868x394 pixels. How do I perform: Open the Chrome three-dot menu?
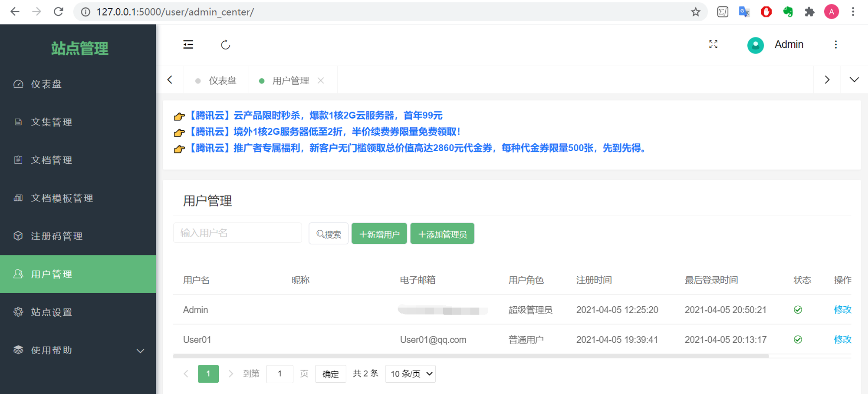coord(853,12)
